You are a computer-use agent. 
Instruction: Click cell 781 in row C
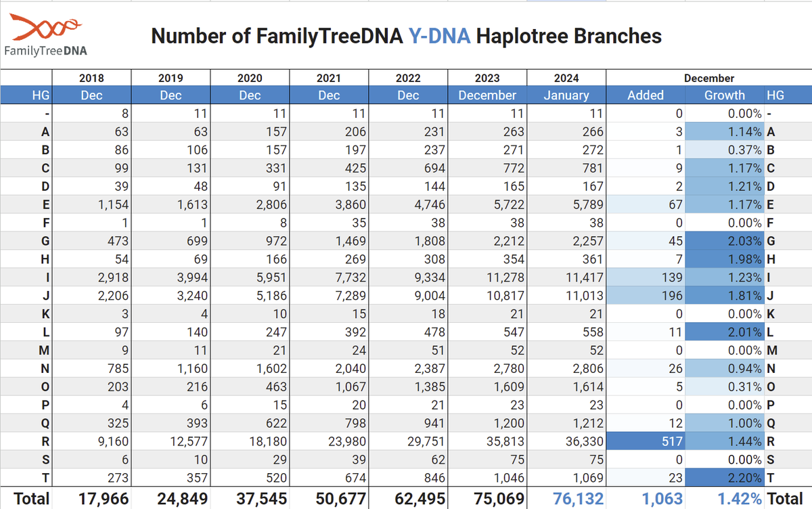(566, 169)
